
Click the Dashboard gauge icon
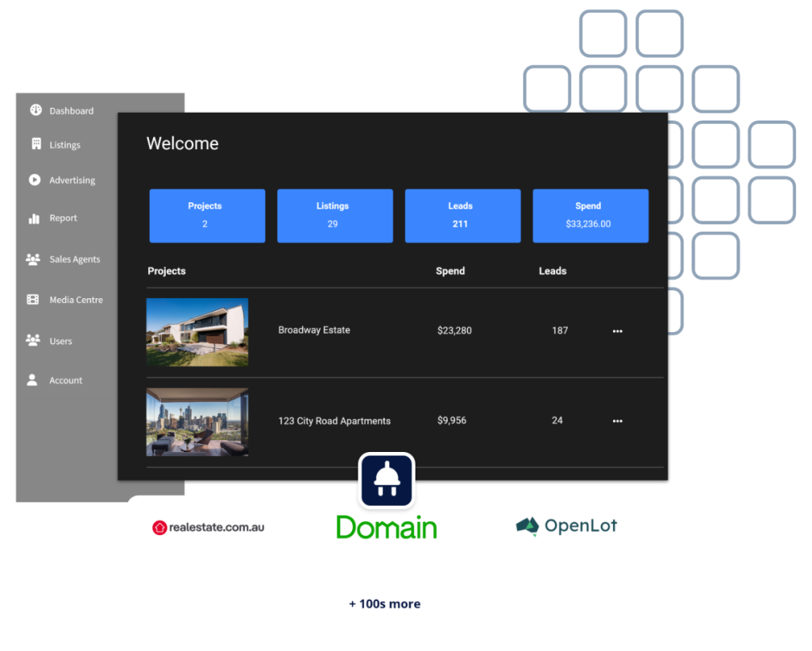pos(36,110)
